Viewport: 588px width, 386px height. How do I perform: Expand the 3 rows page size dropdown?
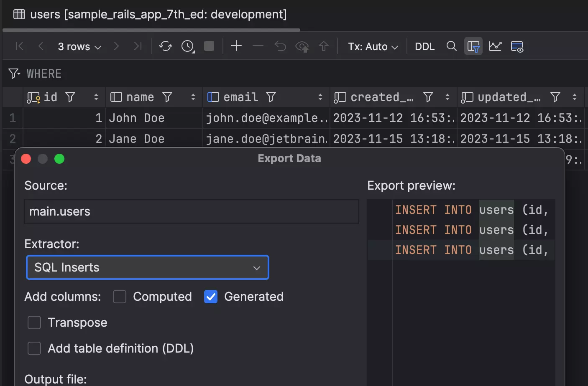[x=79, y=47]
